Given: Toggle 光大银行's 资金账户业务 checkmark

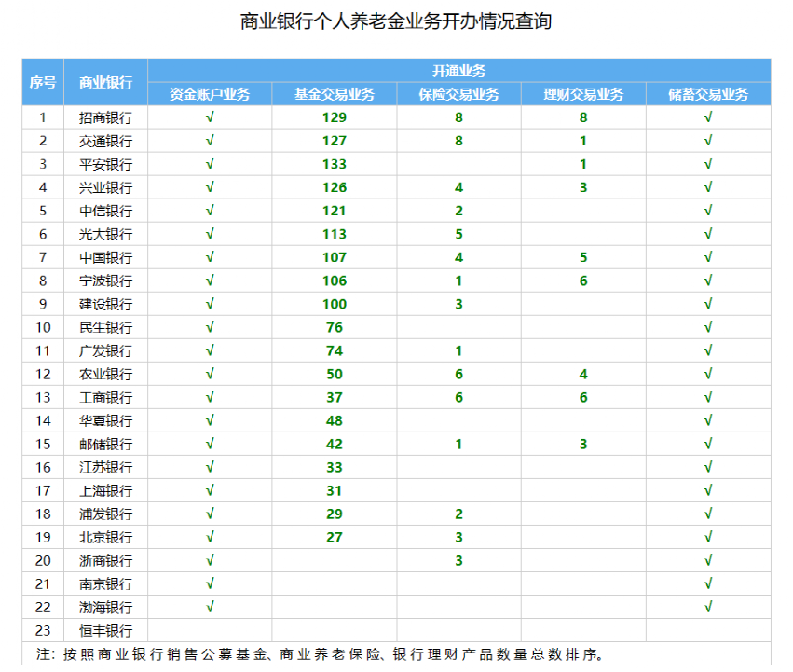Looking at the screenshot, I should (212, 234).
